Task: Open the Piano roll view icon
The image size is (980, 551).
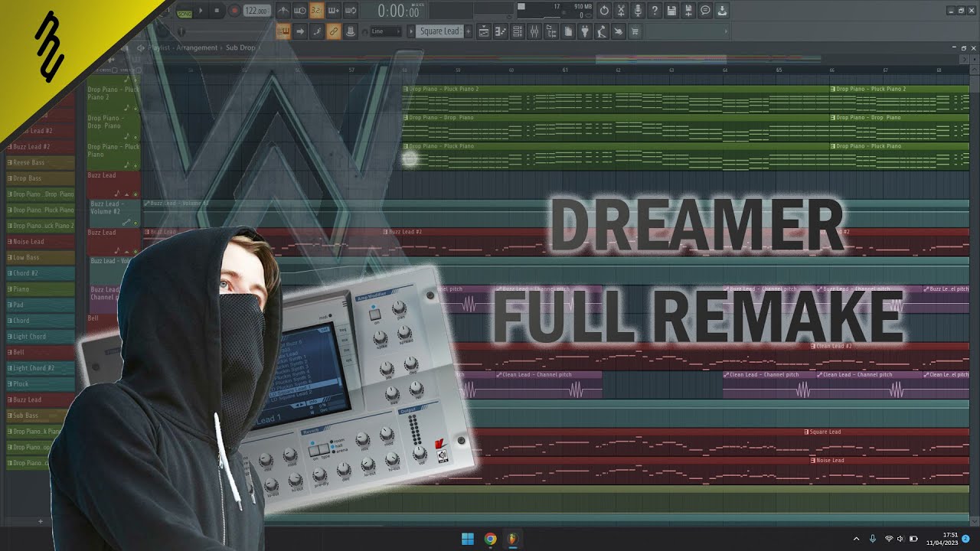Action: [501, 31]
